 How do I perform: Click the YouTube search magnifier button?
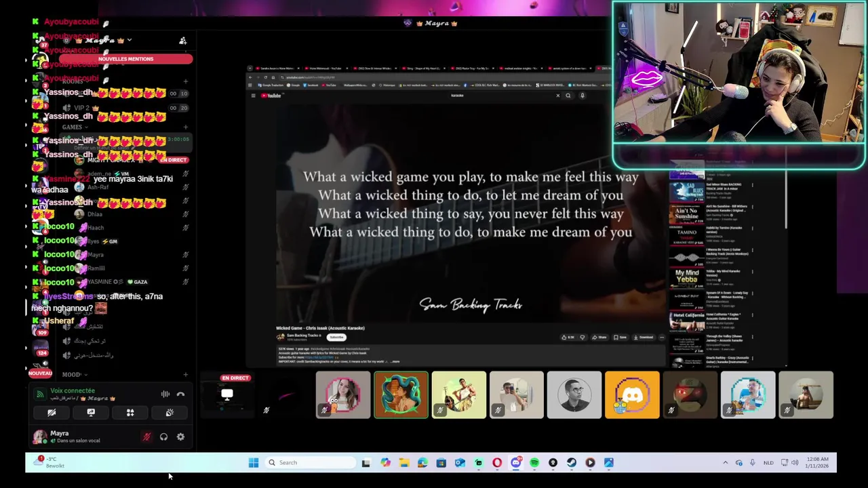[568, 96]
